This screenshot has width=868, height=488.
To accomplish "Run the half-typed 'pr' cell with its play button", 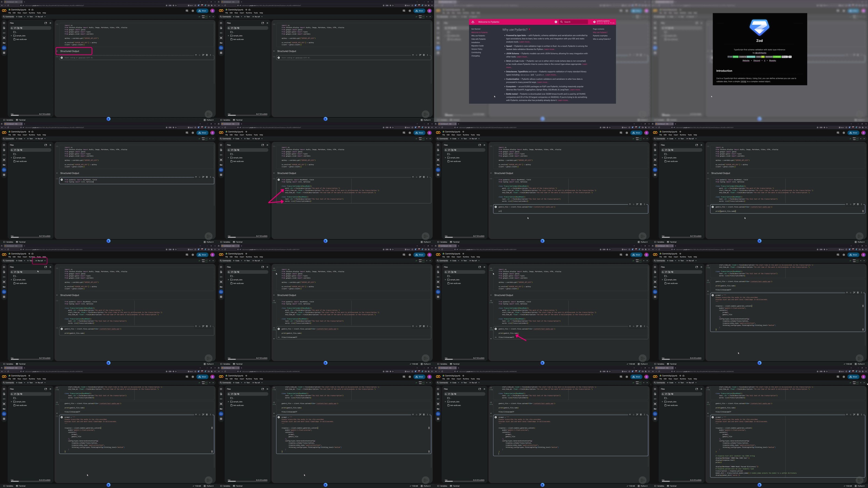I will 496,207.
